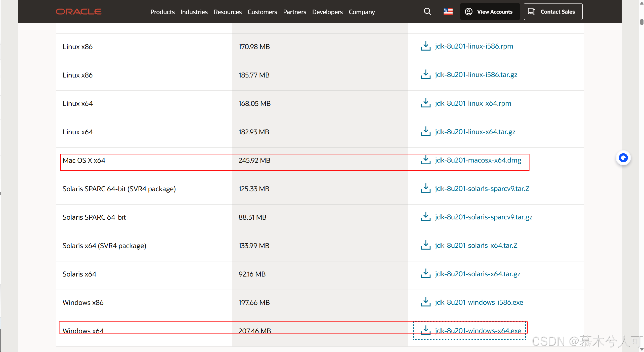Screen dimensions: 644x352
Task: Download jdk-8u201-solaris-sparcv9.tar.Z link
Action: (482, 189)
